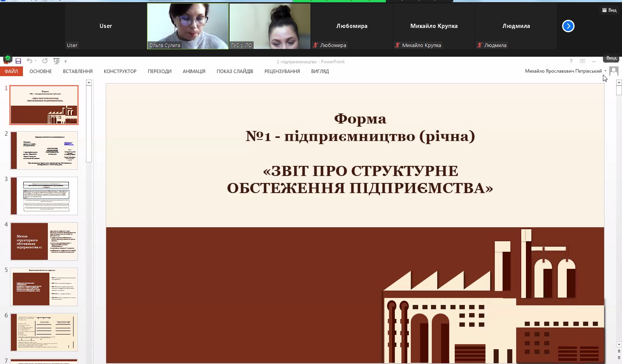Image resolution: width=622 pixels, height=364 pixels.
Task: Select slide 4 thumbnail Метою структурного обстеження
Action: [44, 241]
